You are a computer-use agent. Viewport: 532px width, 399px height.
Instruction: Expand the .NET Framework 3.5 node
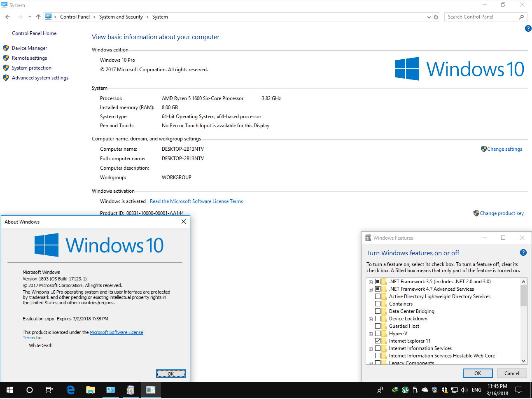click(371, 282)
